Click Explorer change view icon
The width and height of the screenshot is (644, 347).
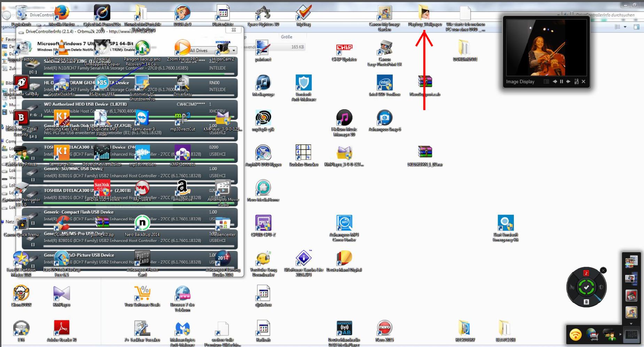tap(618, 27)
